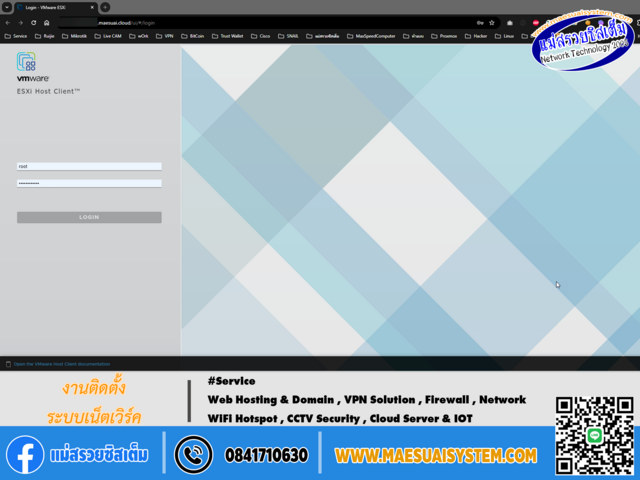Open the Live CAM bookmarks folder

tap(108, 36)
